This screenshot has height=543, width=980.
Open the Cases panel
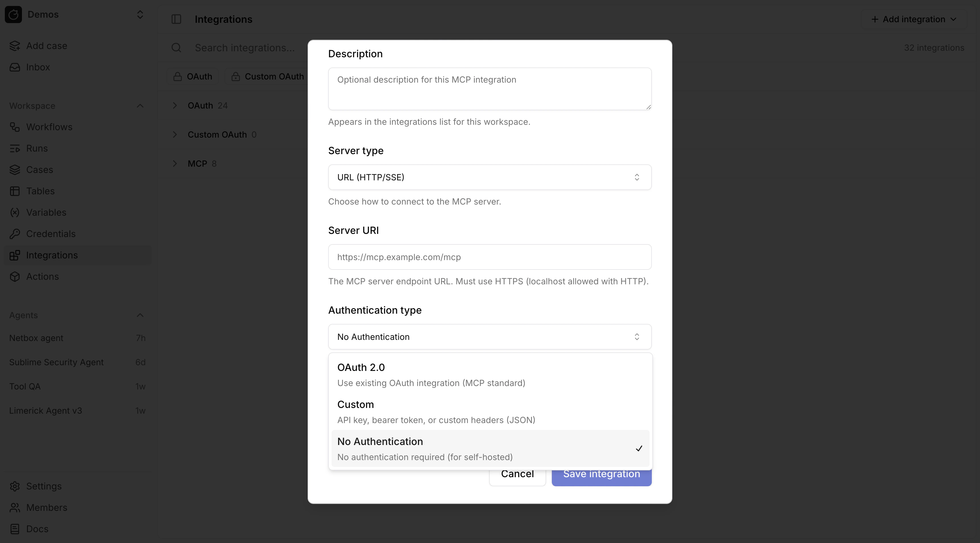point(40,169)
